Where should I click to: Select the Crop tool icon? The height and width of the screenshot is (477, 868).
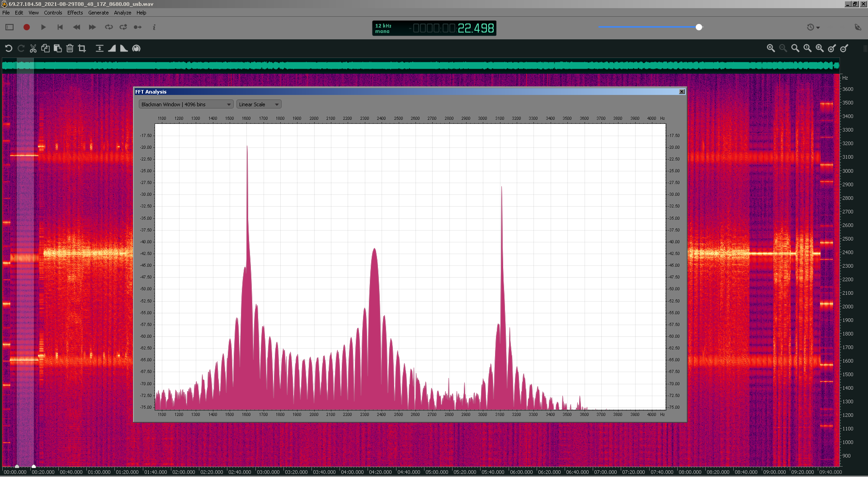[x=82, y=48]
